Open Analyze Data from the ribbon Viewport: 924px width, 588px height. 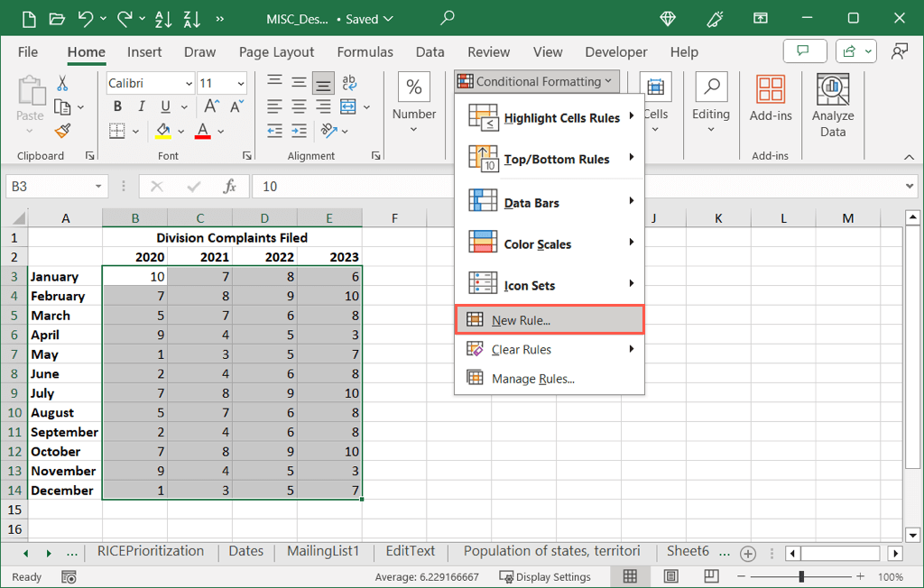832,106
